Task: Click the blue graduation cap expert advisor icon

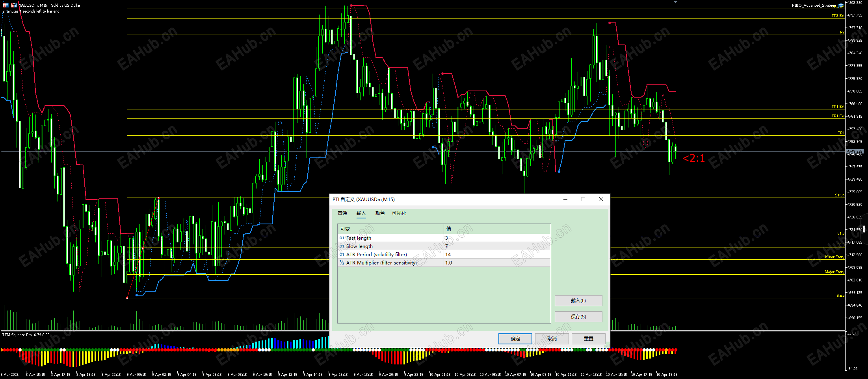Action: (x=841, y=5)
